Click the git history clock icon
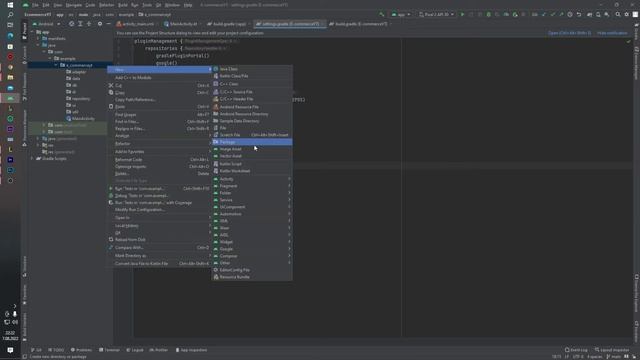 coord(570,14)
